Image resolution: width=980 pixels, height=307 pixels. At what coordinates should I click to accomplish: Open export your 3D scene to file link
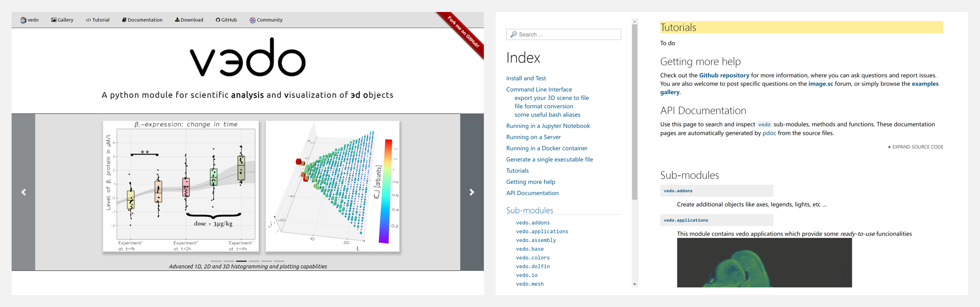coord(551,98)
